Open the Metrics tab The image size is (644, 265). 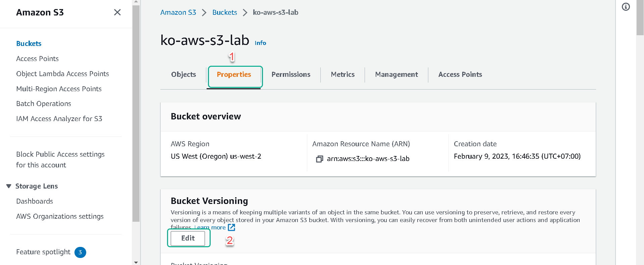pyautogui.click(x=342, y=74)
